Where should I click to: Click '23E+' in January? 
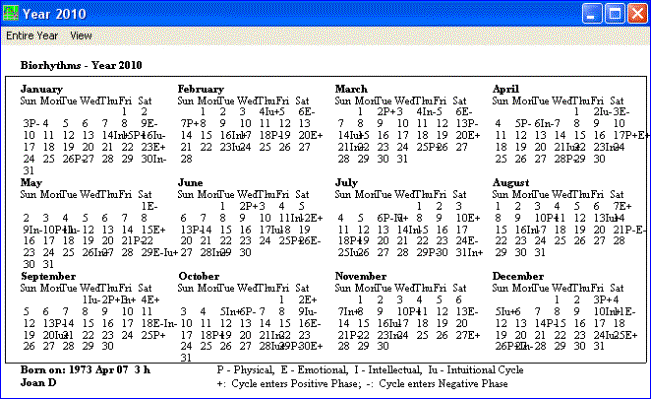click(153, 147)
